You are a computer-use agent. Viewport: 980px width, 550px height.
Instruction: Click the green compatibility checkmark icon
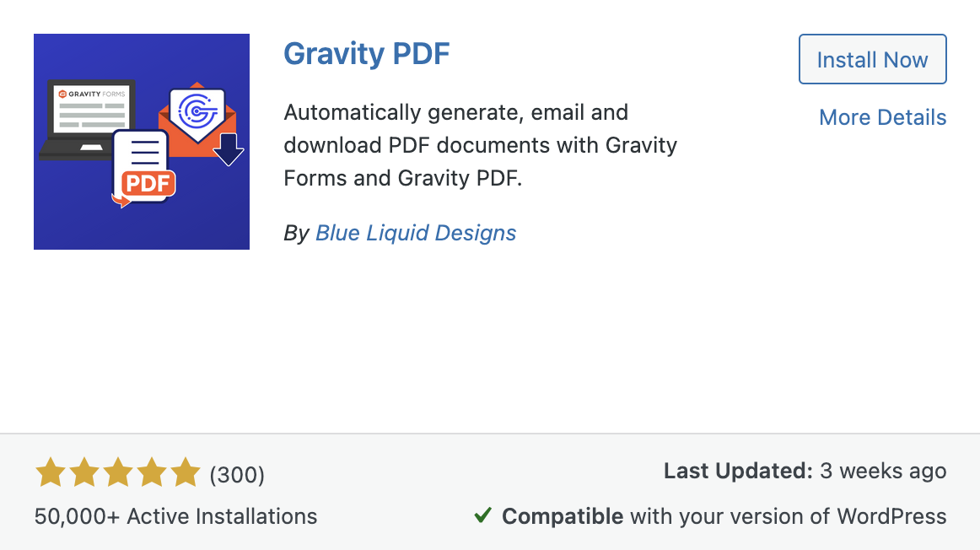(482, 515)
